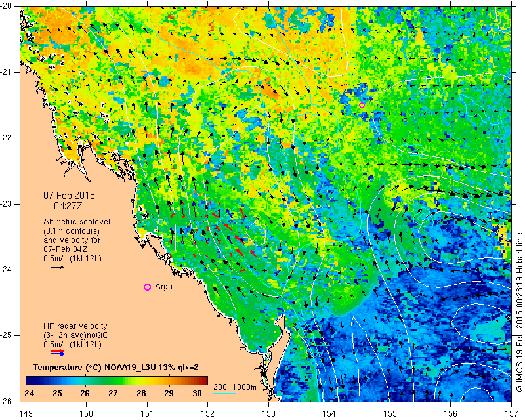Click the 'Altimetric sealevel' label

click(x=77, y=222)
